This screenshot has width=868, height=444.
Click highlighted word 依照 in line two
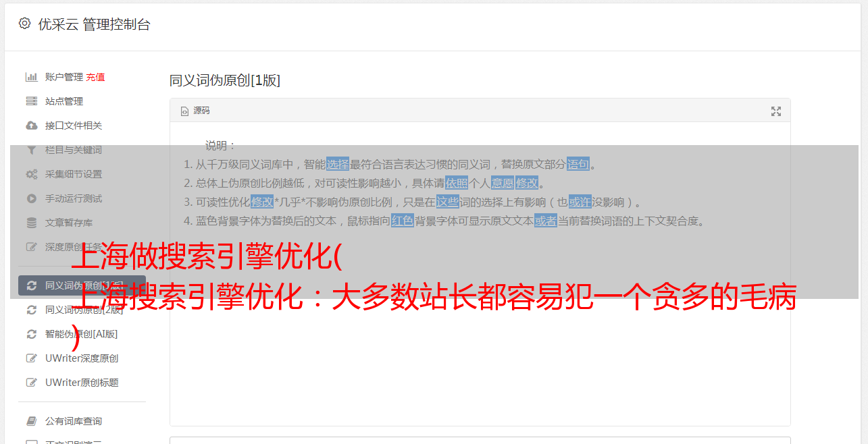pyautogui.click(x=457, y=183)
